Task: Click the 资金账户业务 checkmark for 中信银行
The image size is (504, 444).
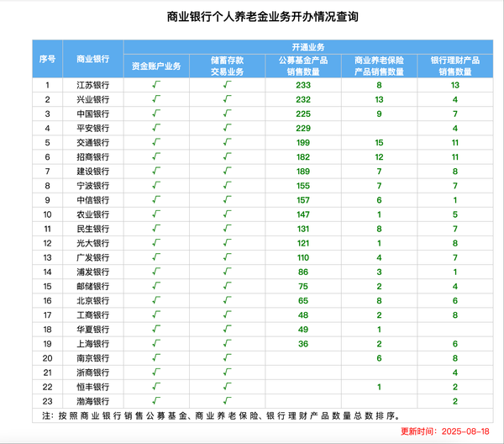Action: tap(156, 199)
